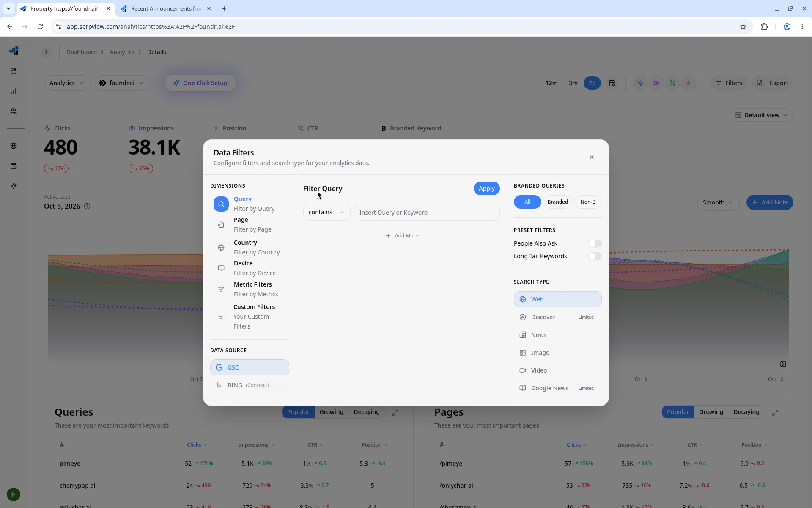Select the Discover search type
Image resolution: width=812 pixels, height=508 pixels.
557,317
